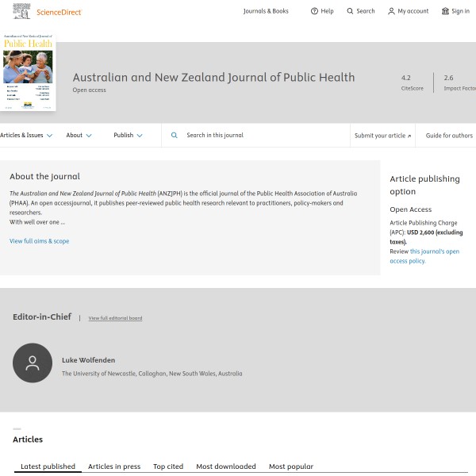476x476 pixels.
Task: Open the Public Health journal cover thumbnail
Action: click(x=28, y=72)
